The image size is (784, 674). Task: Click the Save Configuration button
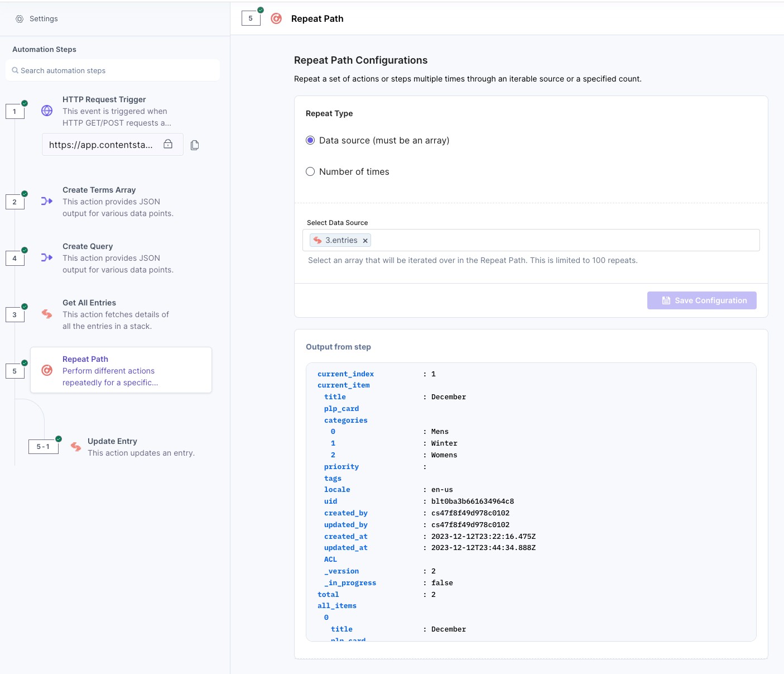[701, 300]
